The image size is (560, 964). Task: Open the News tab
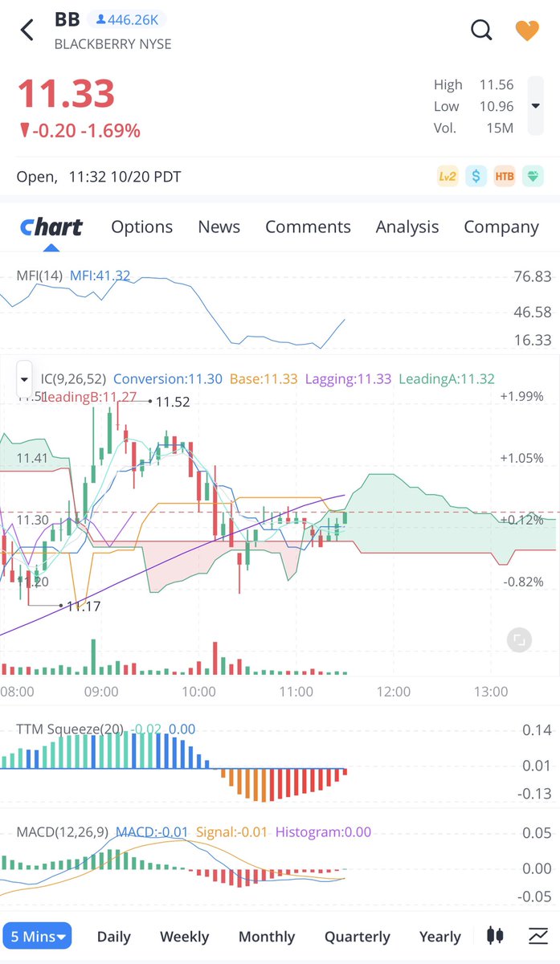pyautogui.click(x=219, y=227)
